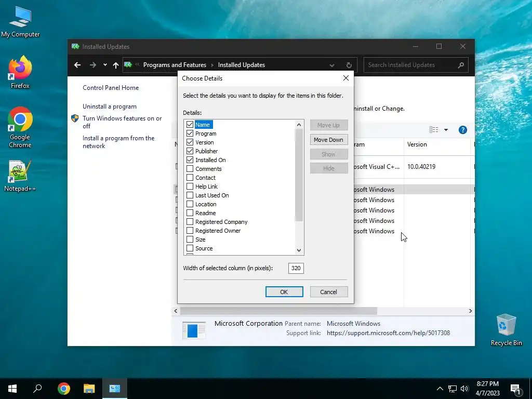
Task: Go up one folder level
Action: click(116, 65)
